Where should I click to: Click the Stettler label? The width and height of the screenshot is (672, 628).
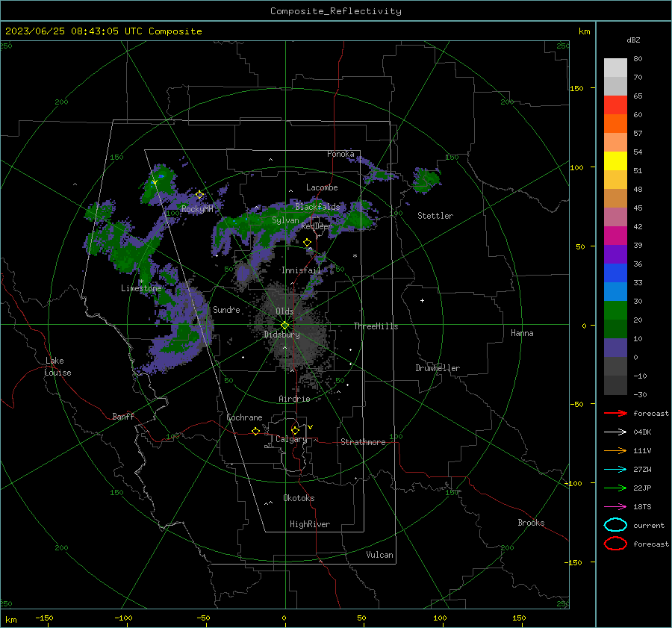(435, 216)
